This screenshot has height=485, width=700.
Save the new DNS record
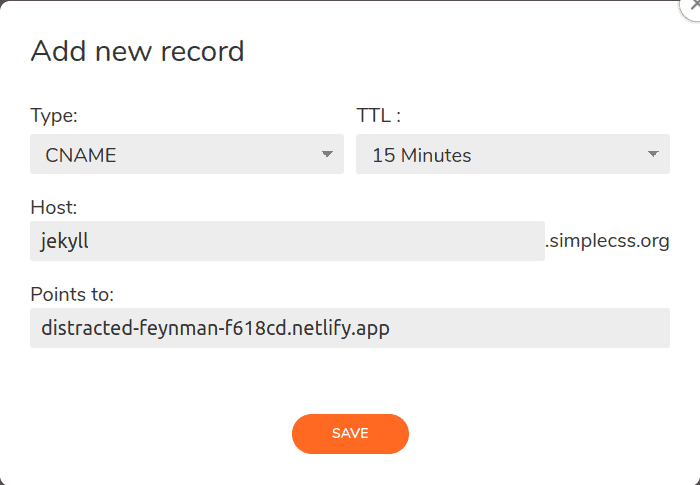(350, 434)
